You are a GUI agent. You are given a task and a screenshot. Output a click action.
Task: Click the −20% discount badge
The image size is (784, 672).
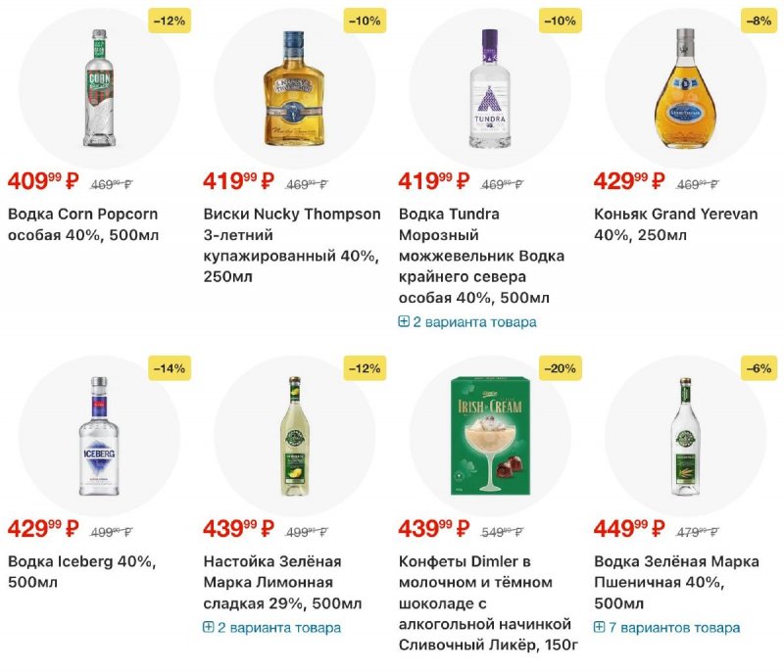pos(562,368)
